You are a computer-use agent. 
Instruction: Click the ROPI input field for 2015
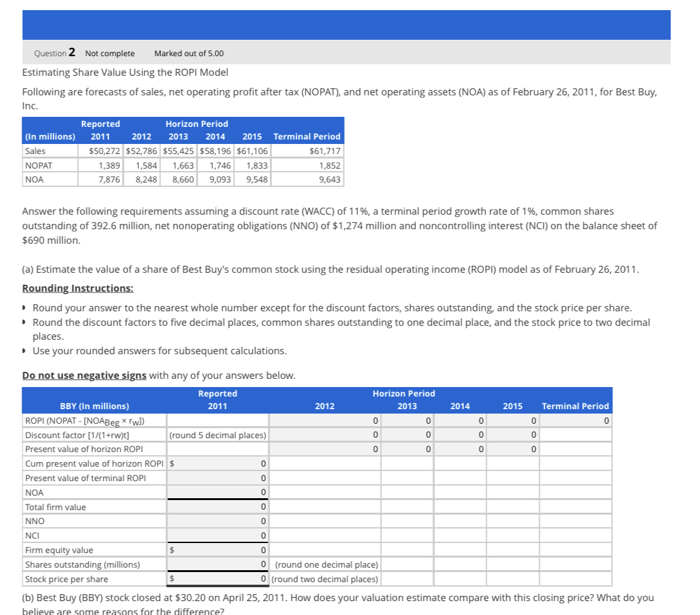(x=513, y=420)
